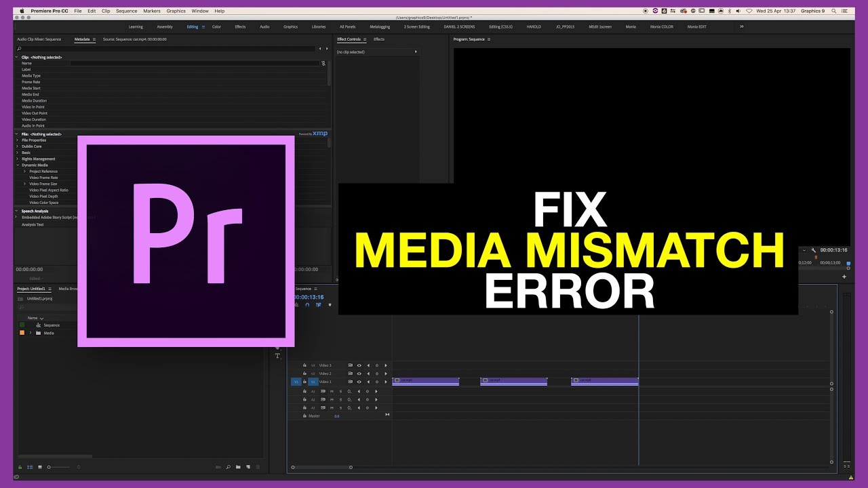Viewport: 868px width, 488px height.
Task: Open the Graphics menu in menu bar
Action: click(x=176, y=11)
